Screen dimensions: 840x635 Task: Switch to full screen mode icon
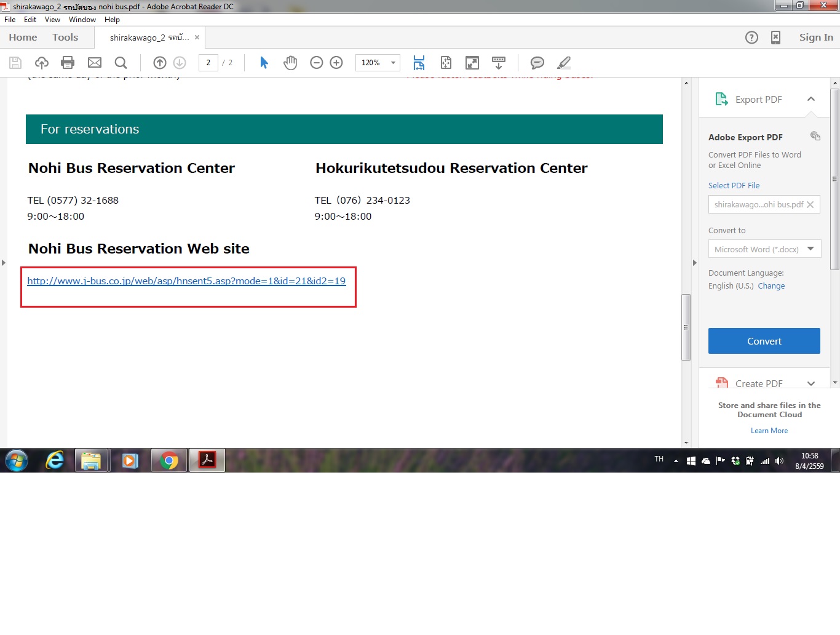tap(472, 63)
